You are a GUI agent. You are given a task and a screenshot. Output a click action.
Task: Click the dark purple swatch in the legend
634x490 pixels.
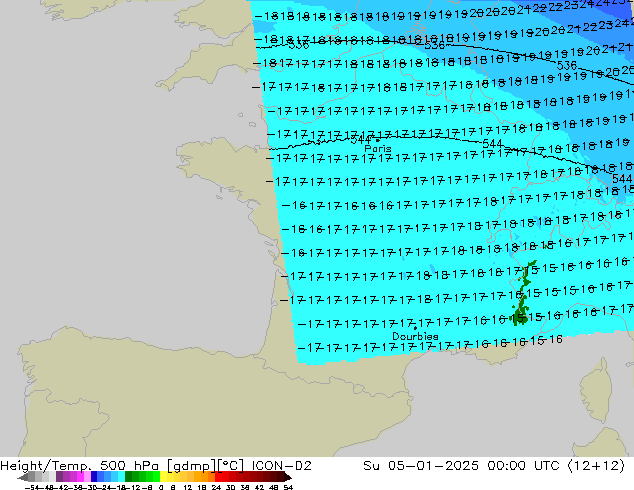point(59,477)
